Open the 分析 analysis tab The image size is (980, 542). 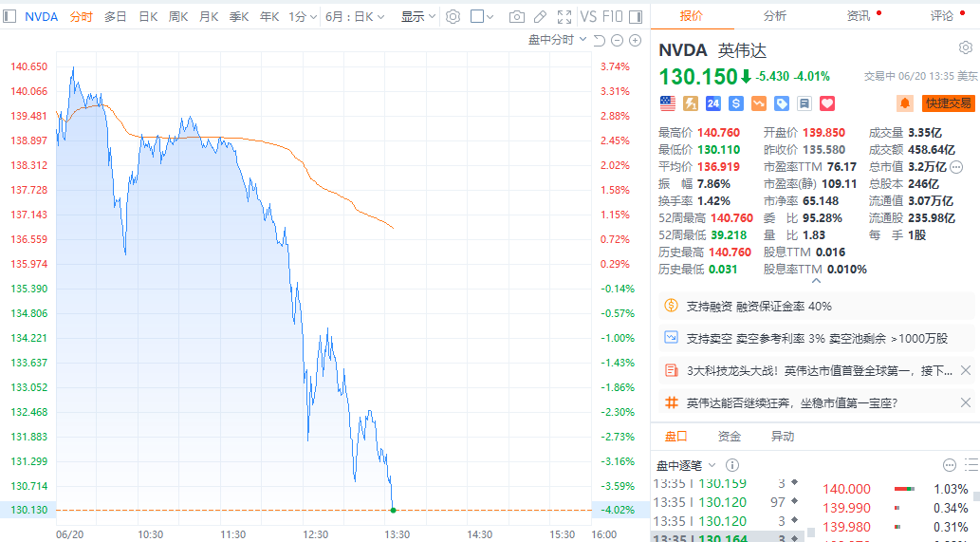[x=775, y=15]
